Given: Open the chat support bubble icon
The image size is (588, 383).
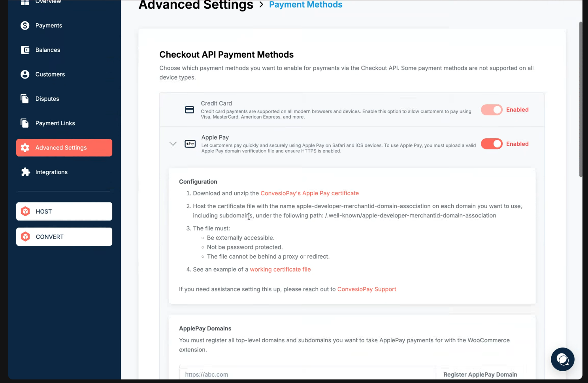Looking at the screenshot, I should tap(562, 359).
